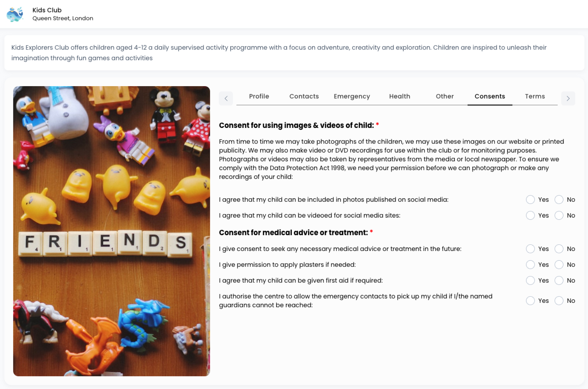Toggle Yes for child videoed on social media
The image size is (588, 389).
click(x=530, y=215)
